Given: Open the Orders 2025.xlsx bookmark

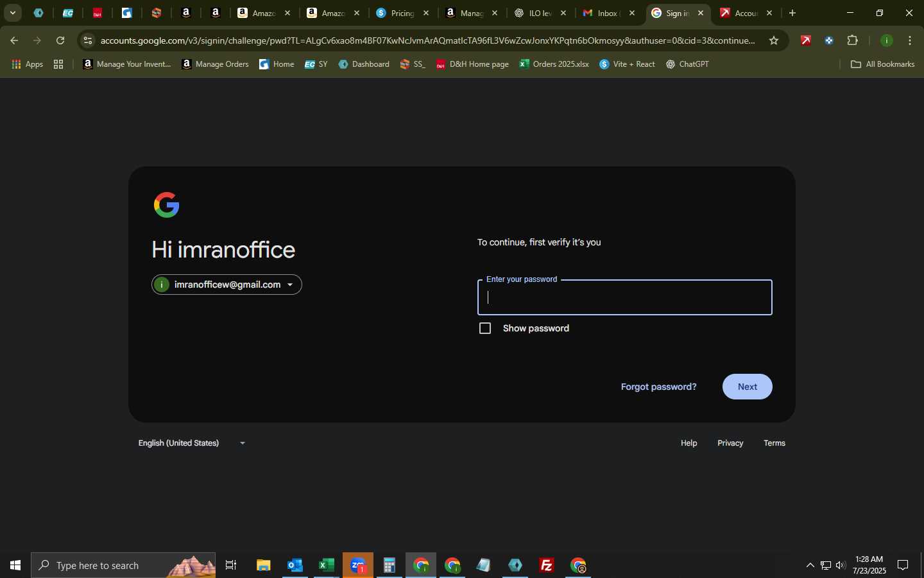Looking at the screenshot, I should coord(554,64).
